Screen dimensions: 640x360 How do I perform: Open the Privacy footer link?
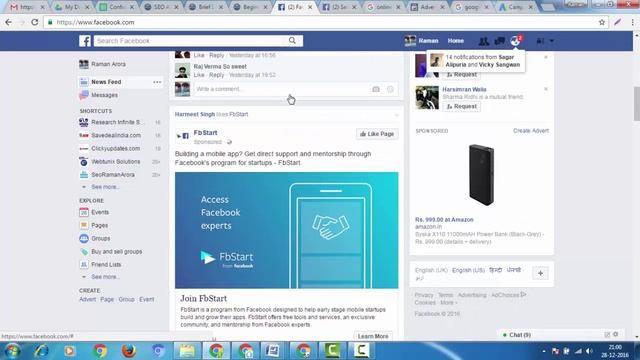click(424, 295)
